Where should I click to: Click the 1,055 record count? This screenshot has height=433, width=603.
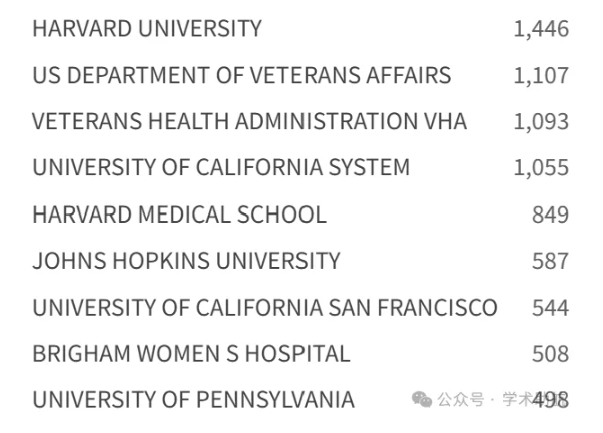click(x=541, y=168)
